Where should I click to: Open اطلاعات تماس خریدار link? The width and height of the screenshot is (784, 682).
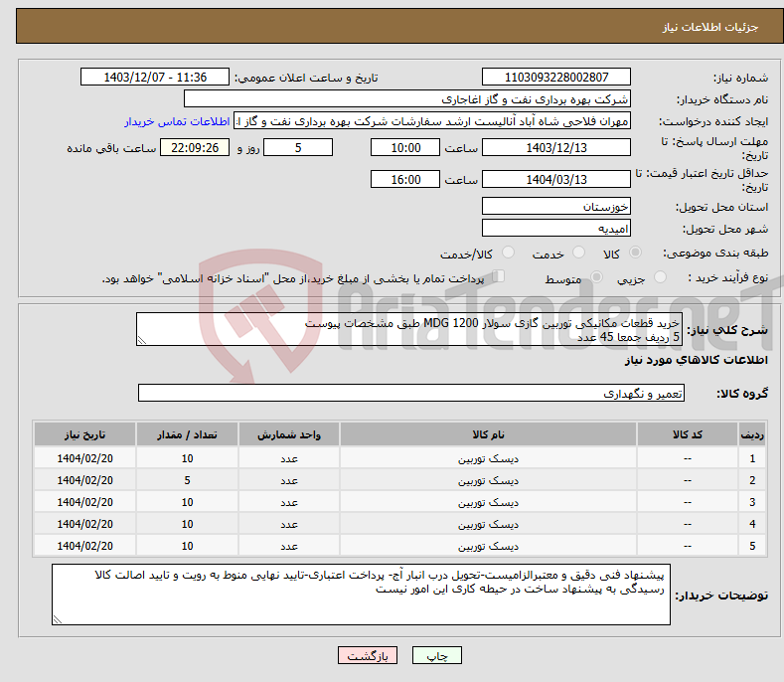tap(177, 121)
